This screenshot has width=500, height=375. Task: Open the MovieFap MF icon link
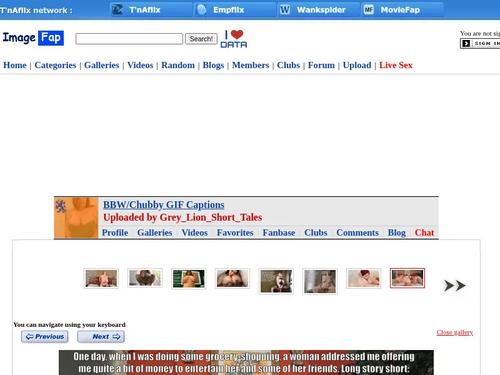point(369,10)
